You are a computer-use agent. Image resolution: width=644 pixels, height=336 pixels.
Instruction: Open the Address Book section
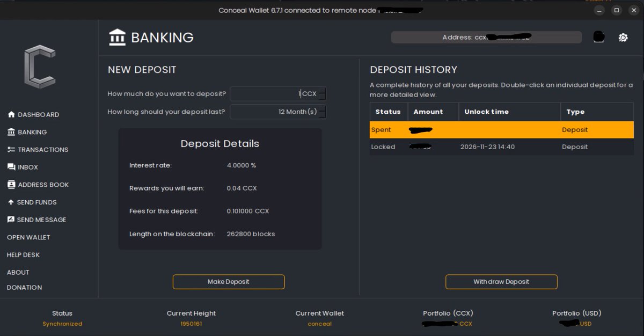[x=38, y=185]
